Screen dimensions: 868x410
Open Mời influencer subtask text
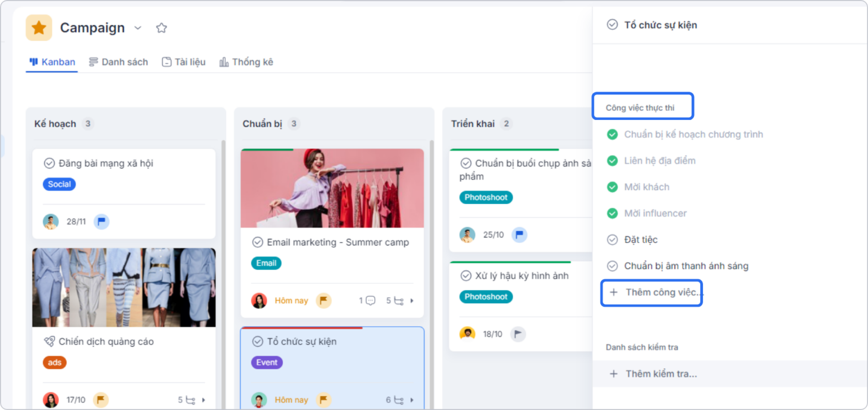(656, 213)
